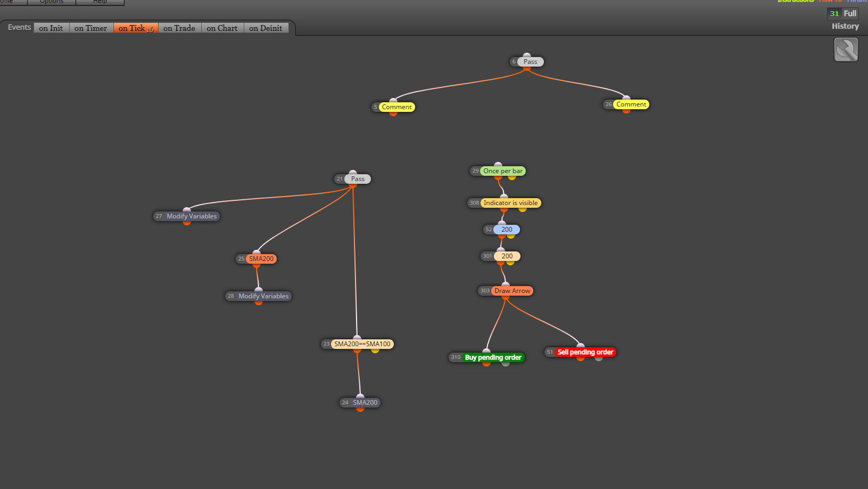Select the Pass node numbered 6
This screenshot has height=489, width=868.
click(x=530, y=62)
